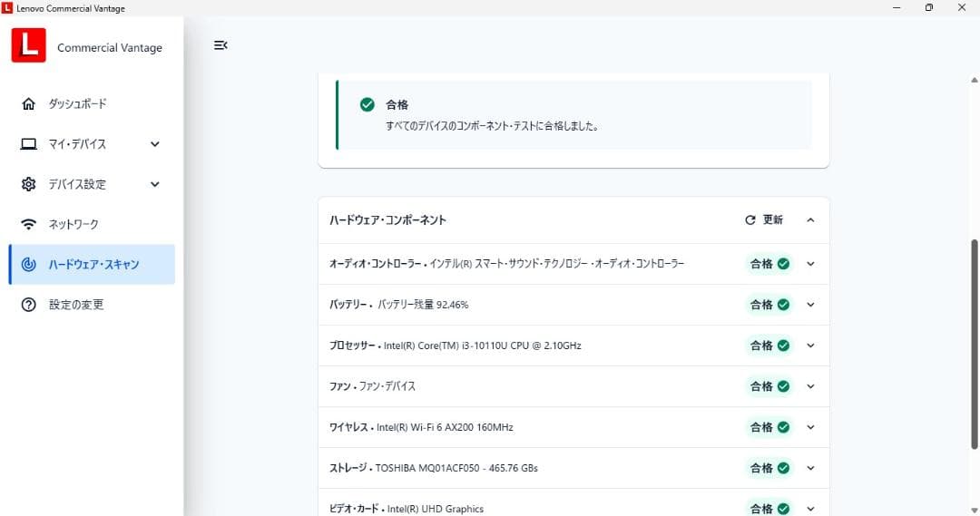This screenshot has width=980, height=516.
Task: Click the green checkmark next to 合格 banner
Action: (x=367, y=104)
